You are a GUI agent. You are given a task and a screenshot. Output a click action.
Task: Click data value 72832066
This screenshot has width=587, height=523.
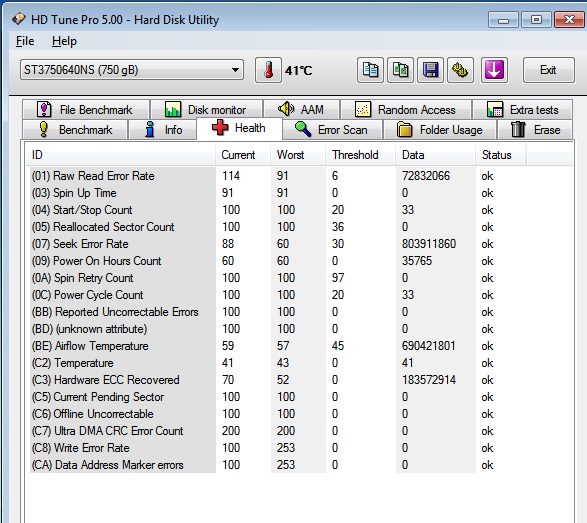426,176
